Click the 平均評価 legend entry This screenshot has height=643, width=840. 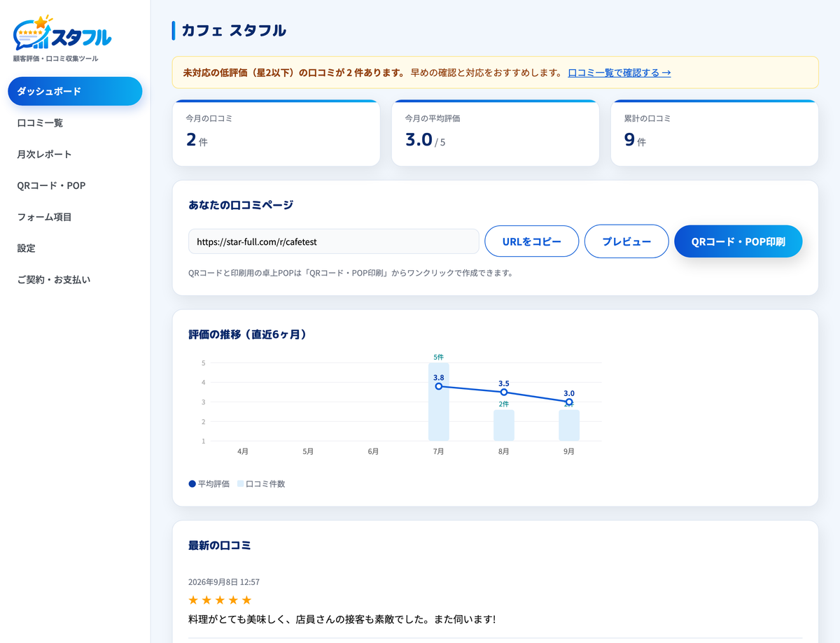coord(209,483)
